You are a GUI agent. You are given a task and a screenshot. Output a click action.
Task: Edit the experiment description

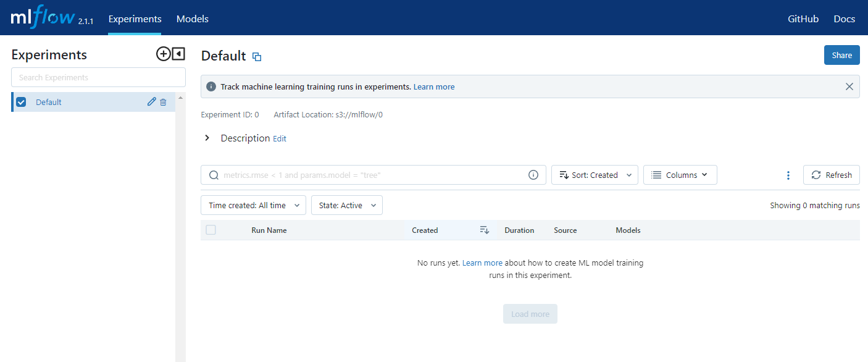click(x=280, y=138)
